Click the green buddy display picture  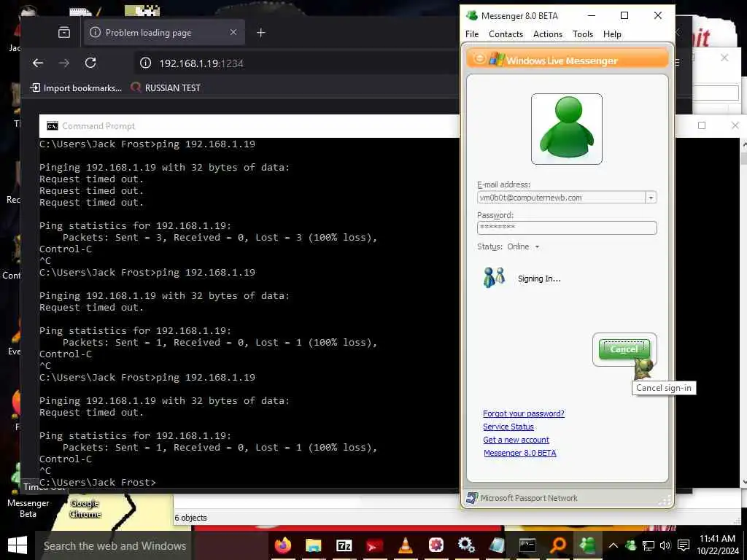click(566, 129)
